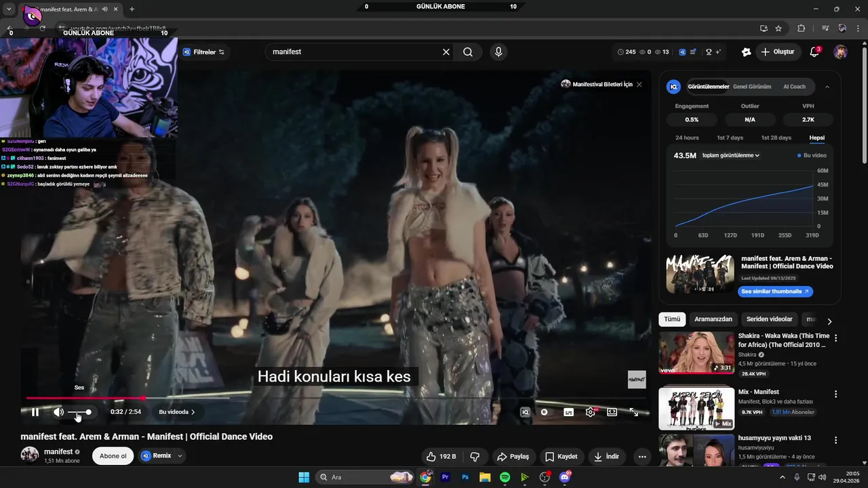This screenshot has height=488, width=868.
Task: Open the Windows Start menu
Action: (x=304, y=477)
